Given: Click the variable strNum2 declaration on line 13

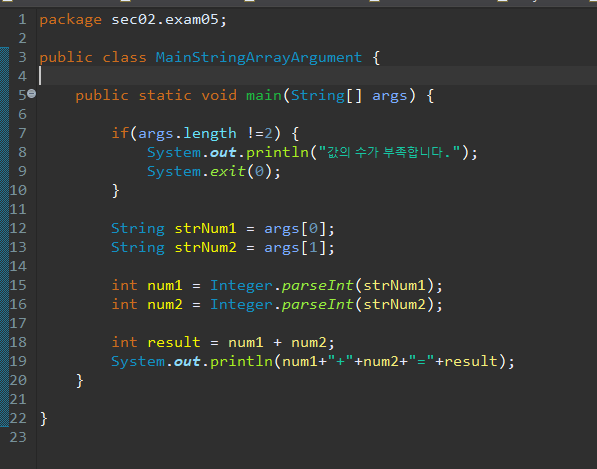Looking at the screenshot, I should click(x=205, y=247).
